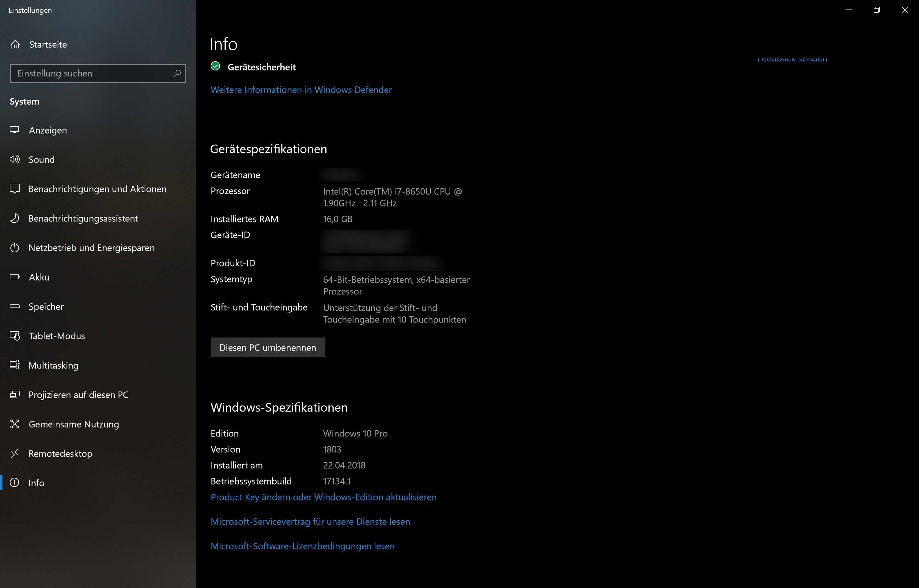Viewport: 919px width, 588px height.
Task: Click Product Key ändern link
Action: tap(323, 497)
